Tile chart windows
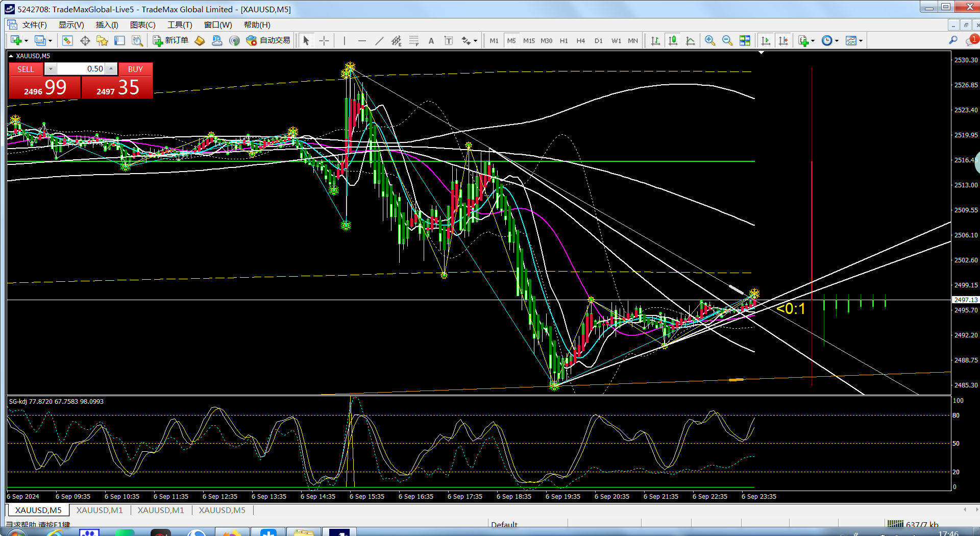The image size is (980, 536). point(745,41)
